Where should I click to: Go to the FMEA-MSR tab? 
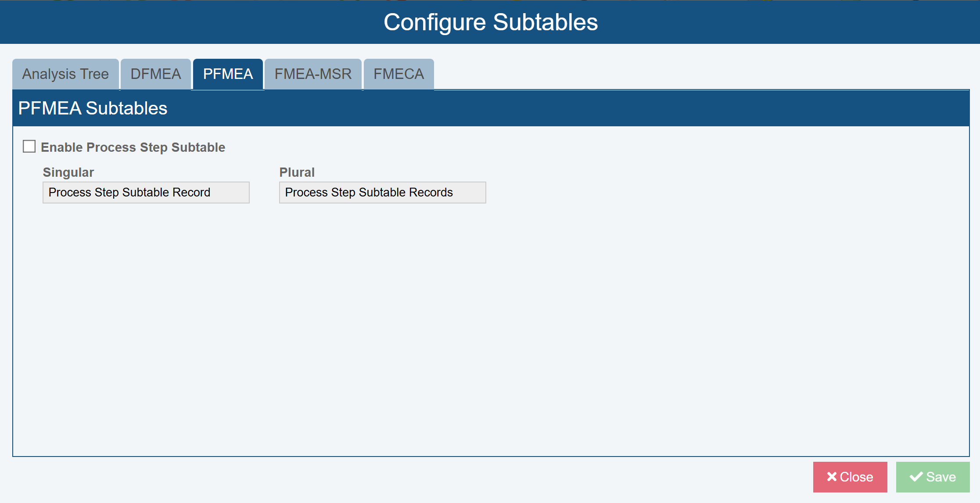(313, 74)
